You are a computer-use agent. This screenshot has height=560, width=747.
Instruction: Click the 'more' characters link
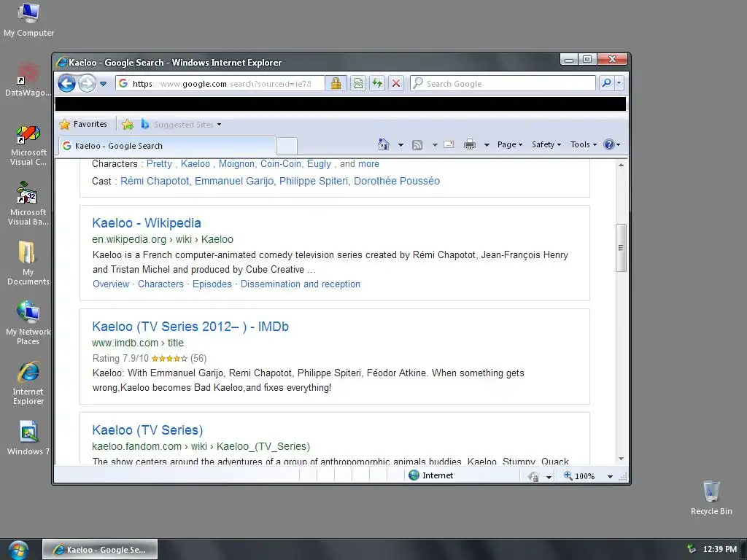point(368,164)
